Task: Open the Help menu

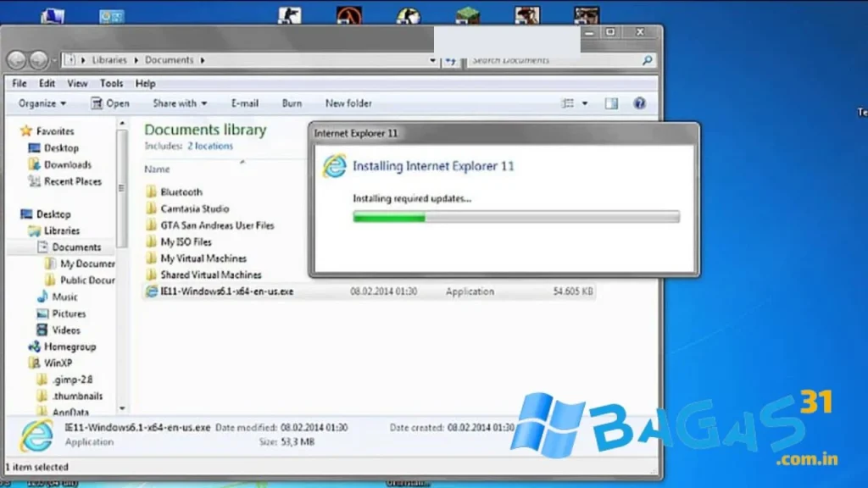Action: pos(145,84)
